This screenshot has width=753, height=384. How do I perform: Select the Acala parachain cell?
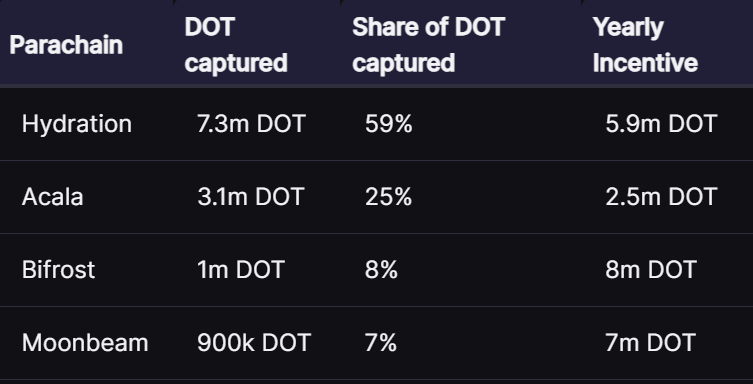pyautogui.click(x=52, y=197)
